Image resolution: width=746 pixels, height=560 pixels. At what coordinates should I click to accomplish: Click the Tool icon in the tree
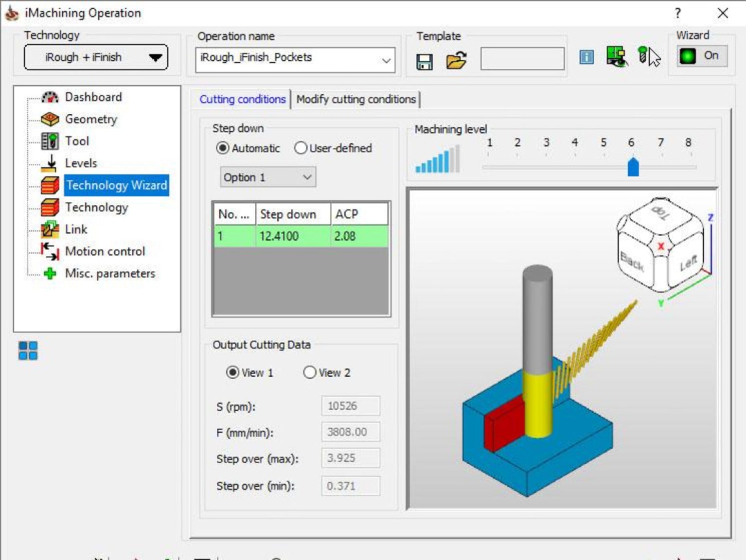50,141
